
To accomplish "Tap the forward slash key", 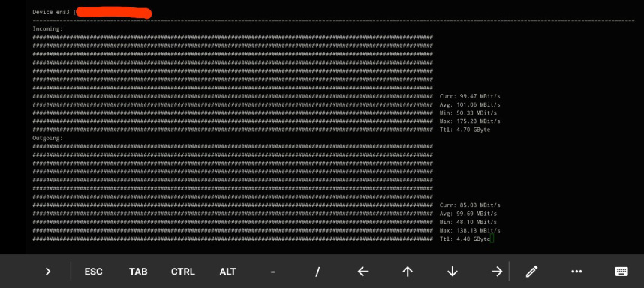I will coord(317,271).
